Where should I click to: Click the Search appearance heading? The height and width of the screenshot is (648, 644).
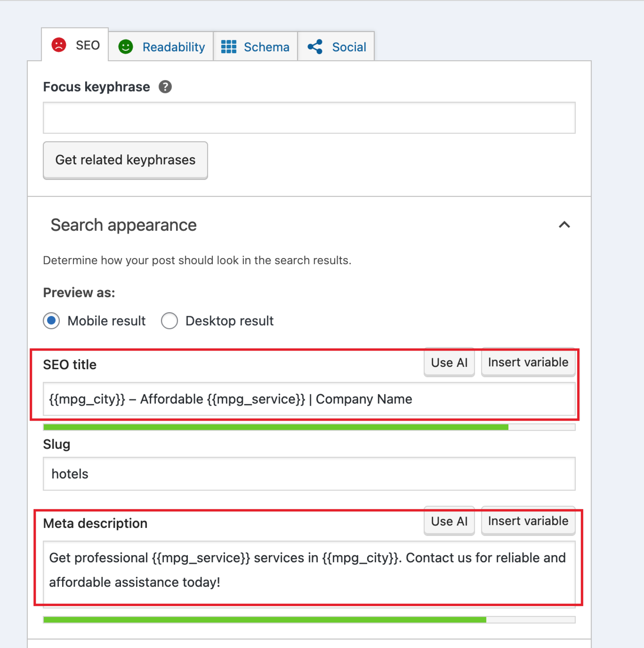coord(123,225)
